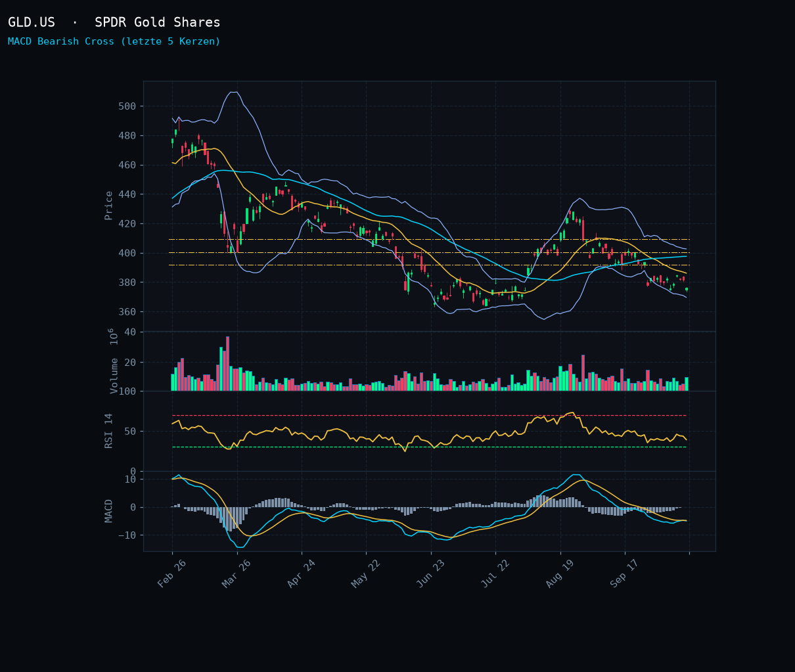Click the 500 price tick label

tap(127, 106)
